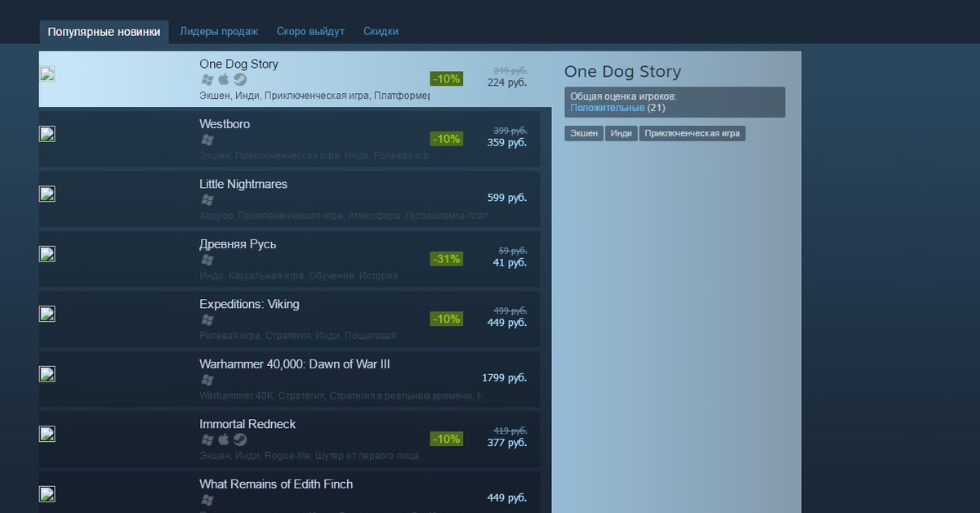
Task: Select the Популярные новинки tab
Action: [104, 32]
